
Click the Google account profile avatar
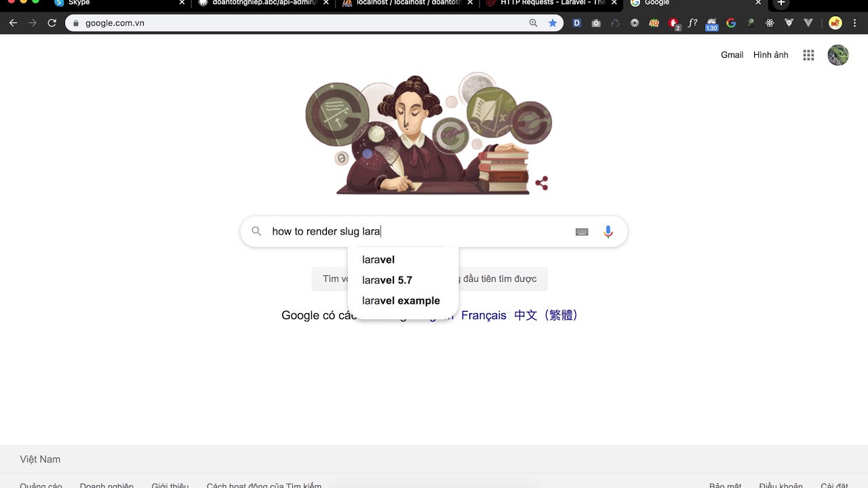pyautogui.click(x=838, y=56)
